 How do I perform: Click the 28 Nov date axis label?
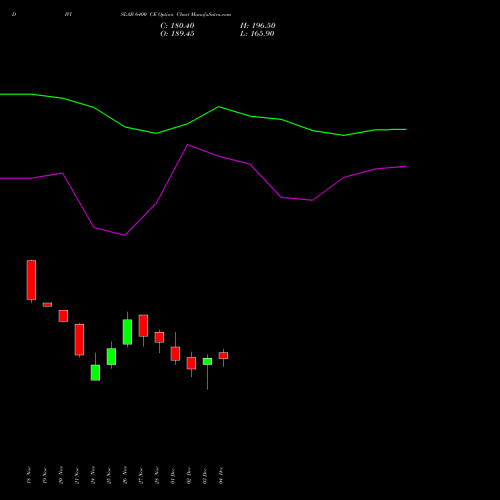[x=157, y=475]
